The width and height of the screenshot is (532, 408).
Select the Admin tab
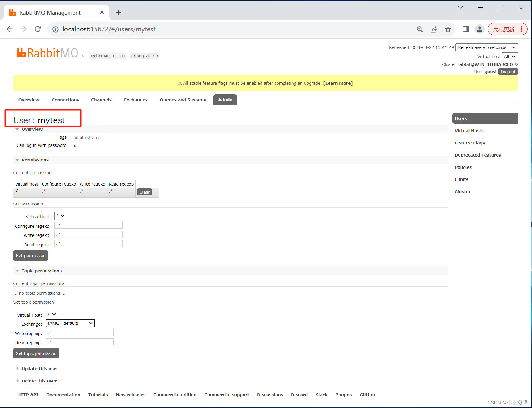click(x=225, y=100)
